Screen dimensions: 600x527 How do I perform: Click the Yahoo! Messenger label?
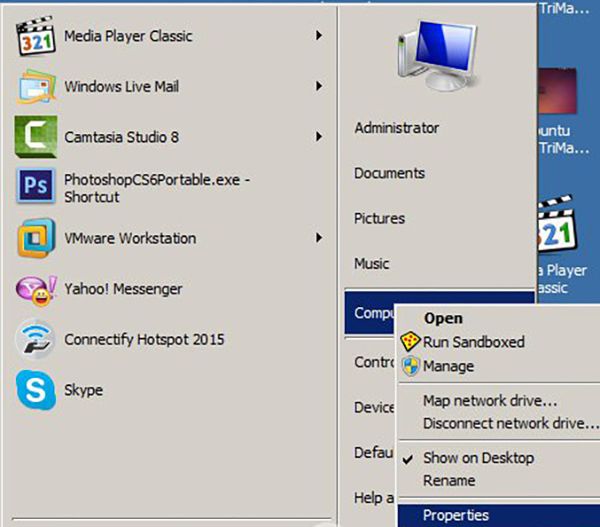pos(123,289)
